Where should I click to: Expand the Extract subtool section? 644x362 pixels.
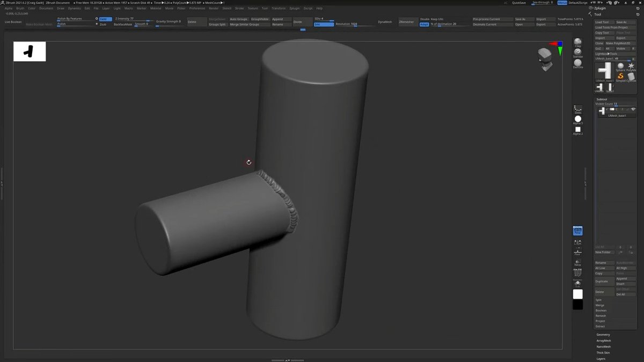click(601, 326)
